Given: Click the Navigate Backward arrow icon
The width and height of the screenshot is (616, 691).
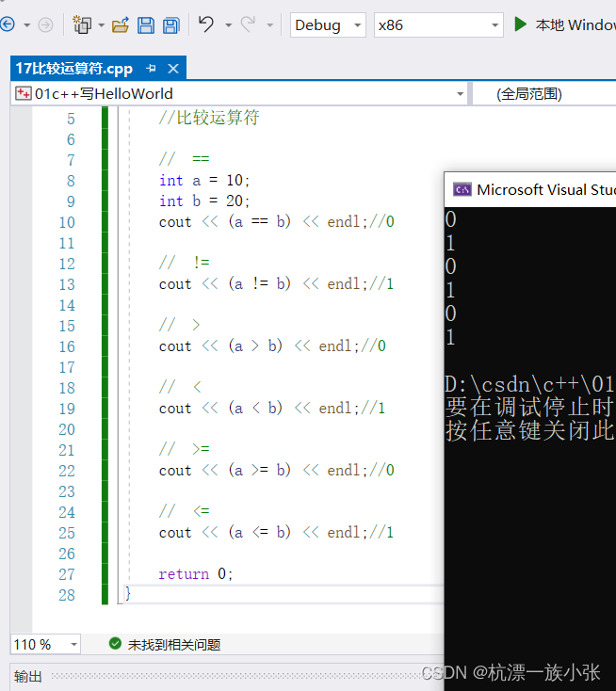Looking at the screenshot, I should (7, 24).
